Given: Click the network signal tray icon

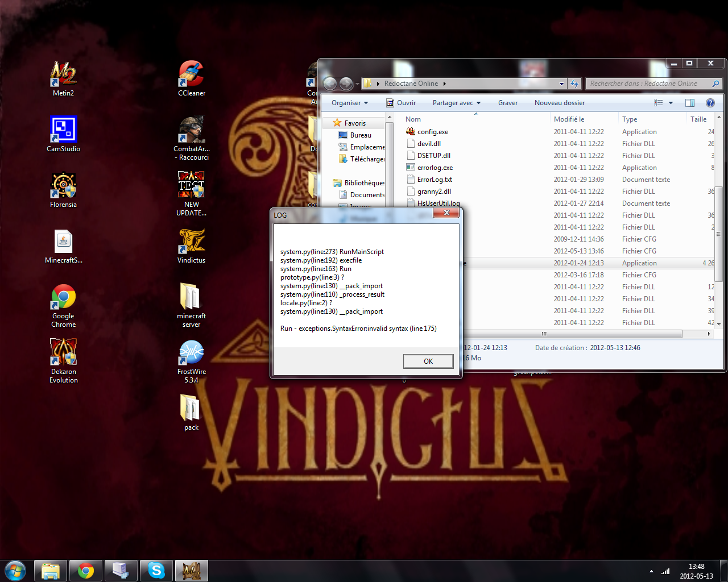Looking at the screenshot, I should pyautogui.click(x=665, y=571).
